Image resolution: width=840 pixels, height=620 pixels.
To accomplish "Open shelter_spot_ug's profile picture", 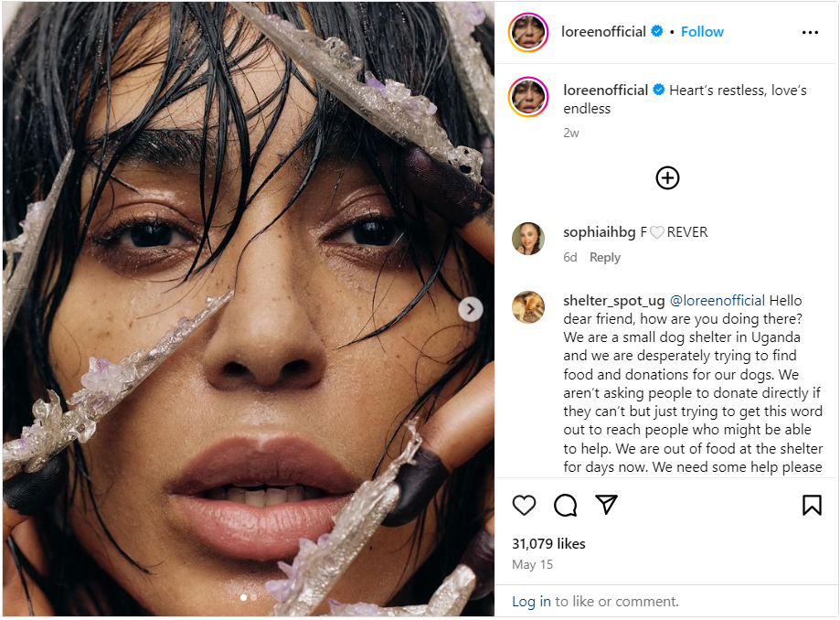I will [x=528, y=307].
